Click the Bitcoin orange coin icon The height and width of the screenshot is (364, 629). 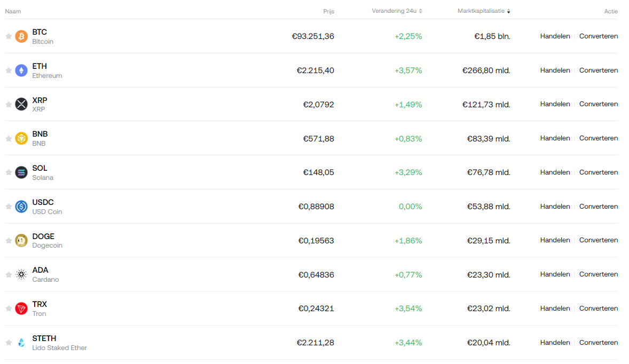pos(21,36)
